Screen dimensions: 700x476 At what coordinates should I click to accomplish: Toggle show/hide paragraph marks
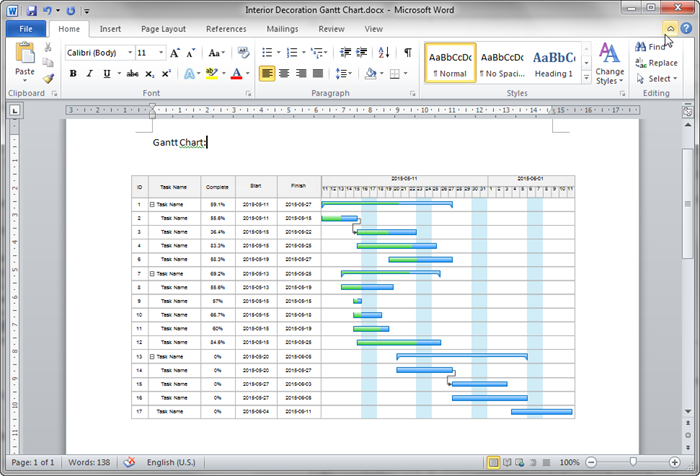(408, 52)
